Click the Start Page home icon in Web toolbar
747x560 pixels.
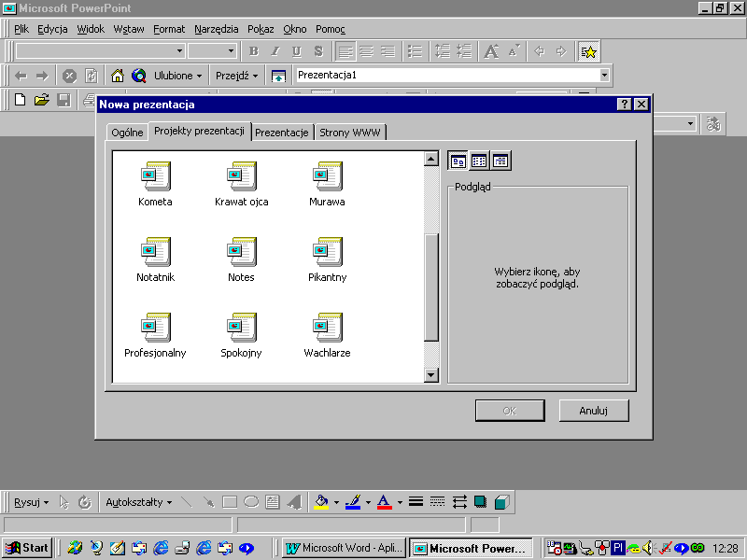118,76
